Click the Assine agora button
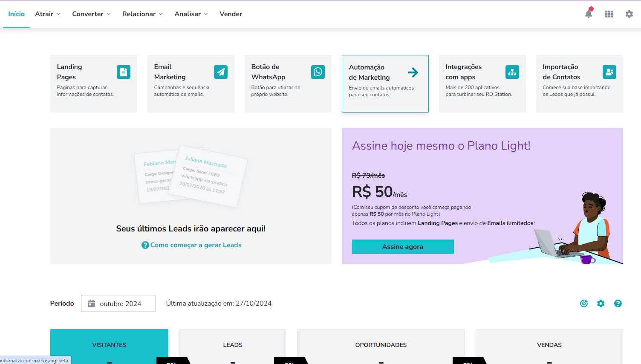The width and height of the screenshot is (641, 364). (403, 247)
